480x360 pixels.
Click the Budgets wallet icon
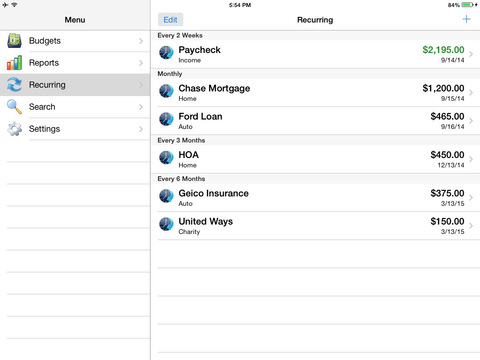coord(14,41)
